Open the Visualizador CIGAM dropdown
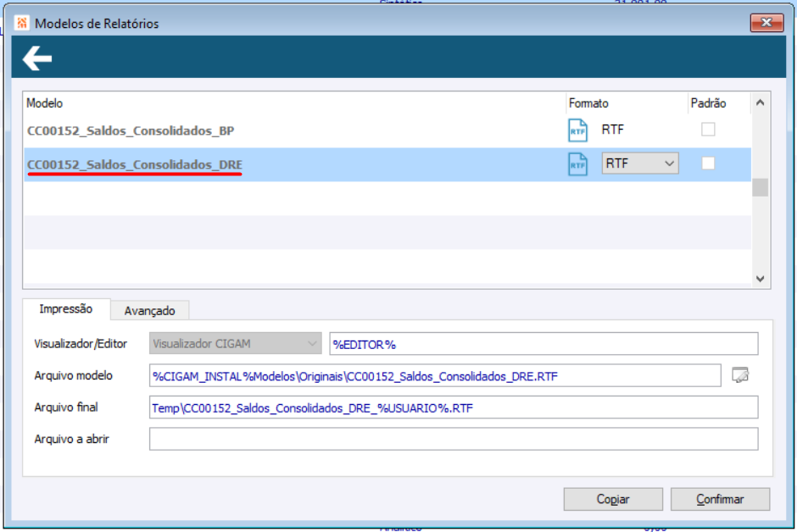The width and height of the screenshot is (797, 532). point(236,344)
